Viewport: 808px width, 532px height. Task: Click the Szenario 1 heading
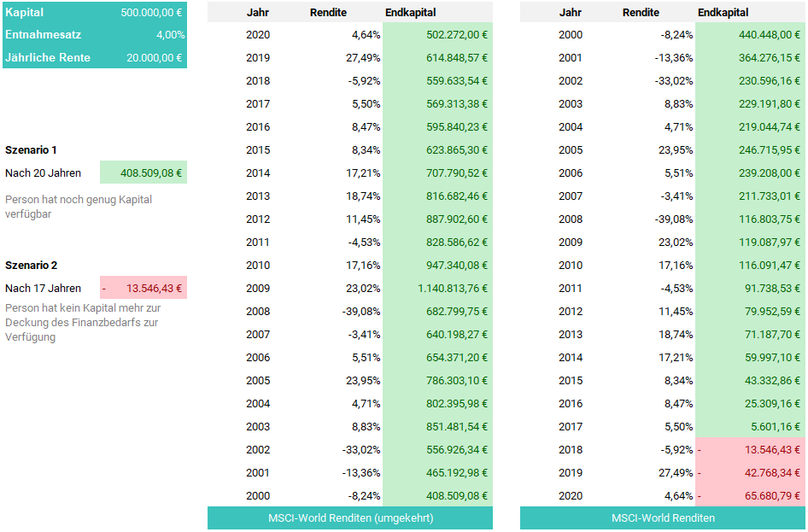tap(31, 149)
